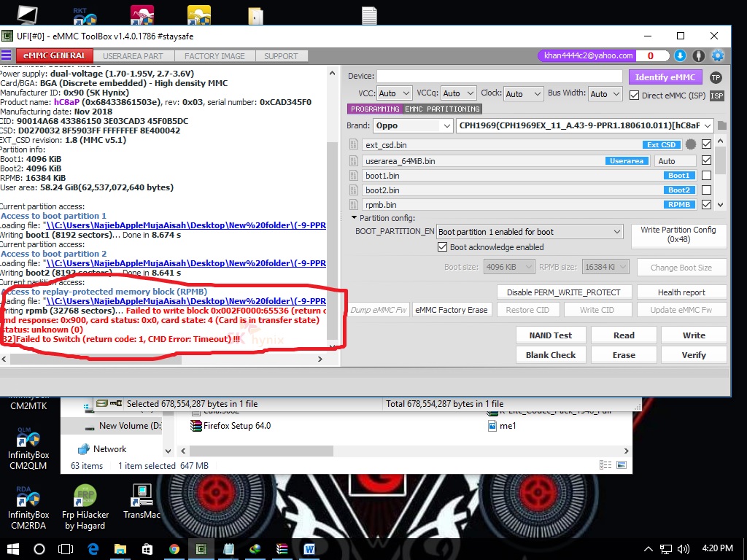
Task: Open Microsoft Word from the taskbar
Action: pyautogui.click(x=309, y=549)
